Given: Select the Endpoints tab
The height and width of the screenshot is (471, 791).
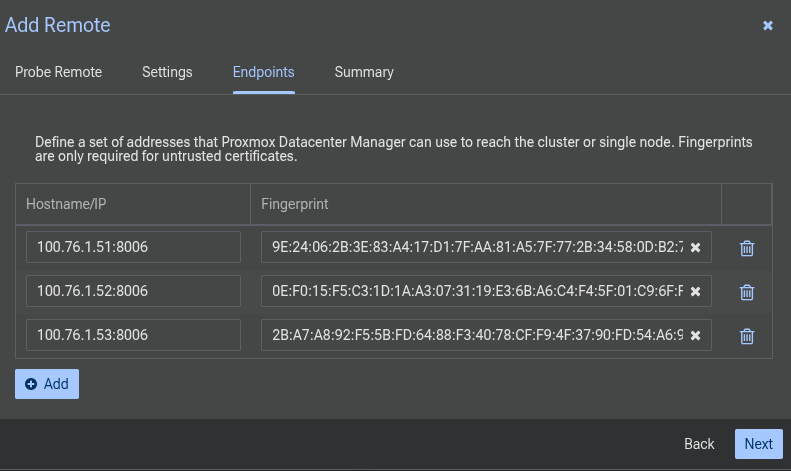Looking at the screenshot, I should pyautogui.click(x=263, y=72).
